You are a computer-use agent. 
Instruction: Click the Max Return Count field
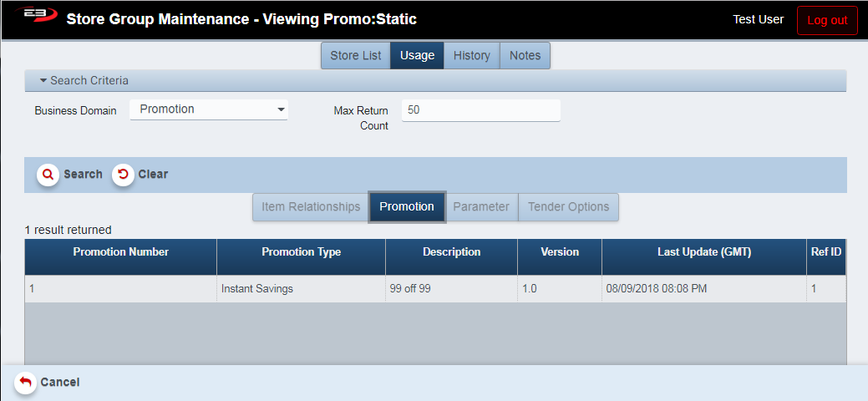point(480,110)
